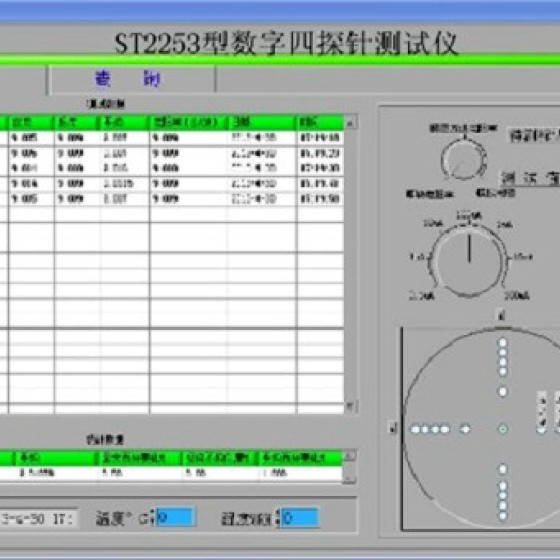Viewport: 560px width, 560px height.
Task: Click the isolated point left of wafer center
Action: tap(465, 429)
